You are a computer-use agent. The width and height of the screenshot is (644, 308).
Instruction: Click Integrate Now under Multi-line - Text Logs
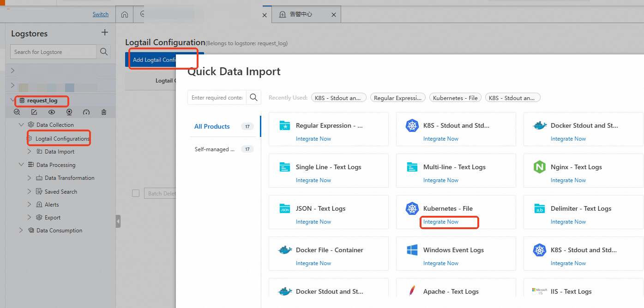(x=441, y=180)
